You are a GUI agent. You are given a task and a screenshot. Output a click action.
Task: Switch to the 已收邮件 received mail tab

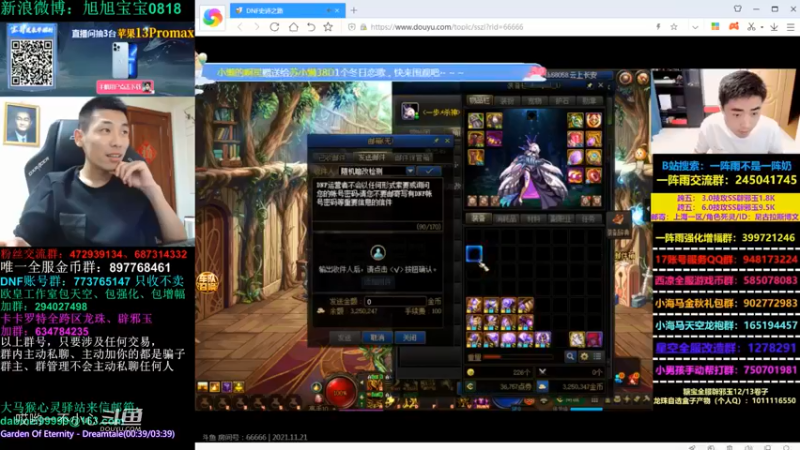click(x=332, y=158)
